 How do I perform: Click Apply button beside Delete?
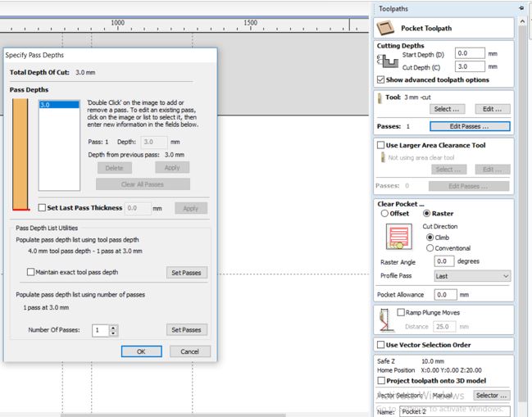coord(172,167)
